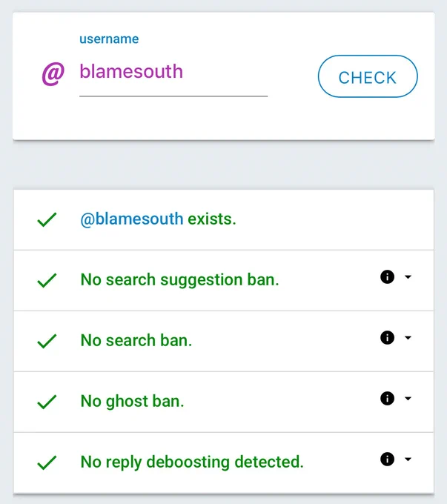This screenshot has height=504, width=447.
Task: Click info icon for reply deboosting
Action: (387, 459)
